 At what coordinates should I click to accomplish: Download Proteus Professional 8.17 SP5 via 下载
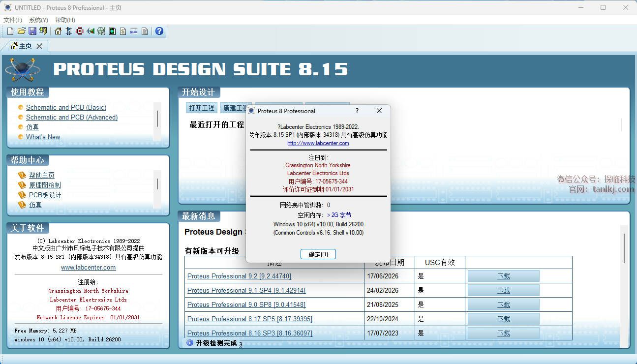pyautogui.click(x=503, y=319)
